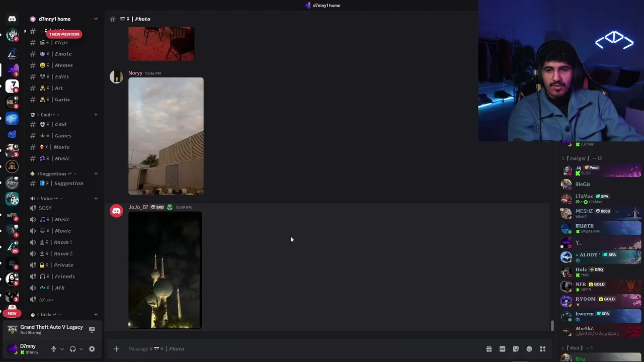The image size is (644, 362).
Task: Click the hashtag icon in channel header
Action: tap(113, 19)
